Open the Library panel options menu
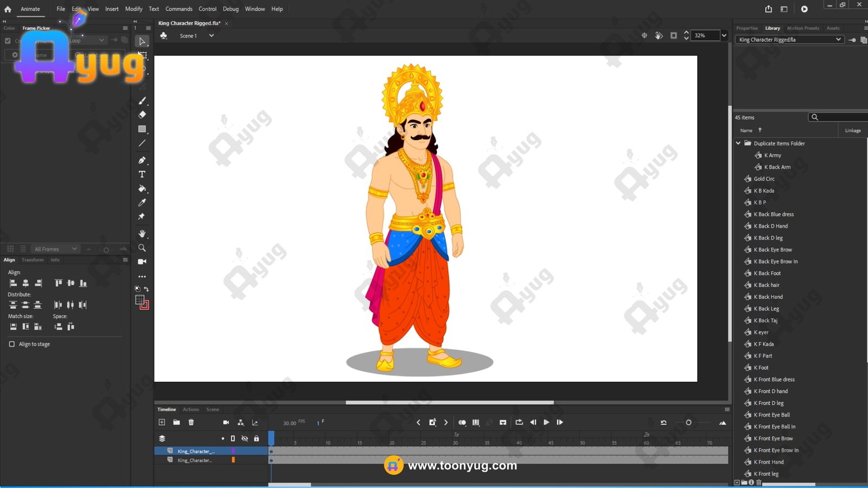Image resolution: width=868 pixels, height=488 pixels. click(x=865, y=28)
